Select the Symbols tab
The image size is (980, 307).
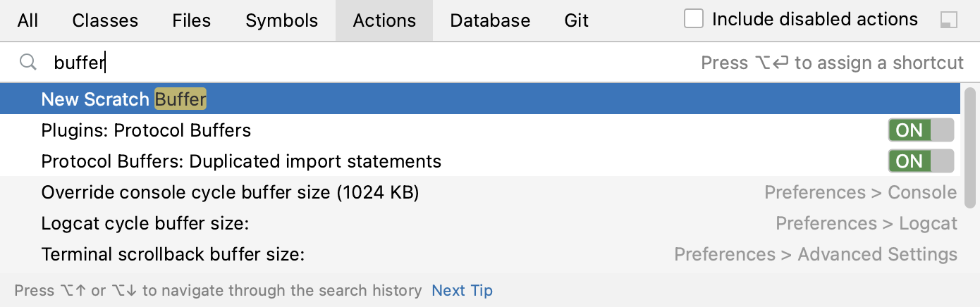click(x=281, y=20)
